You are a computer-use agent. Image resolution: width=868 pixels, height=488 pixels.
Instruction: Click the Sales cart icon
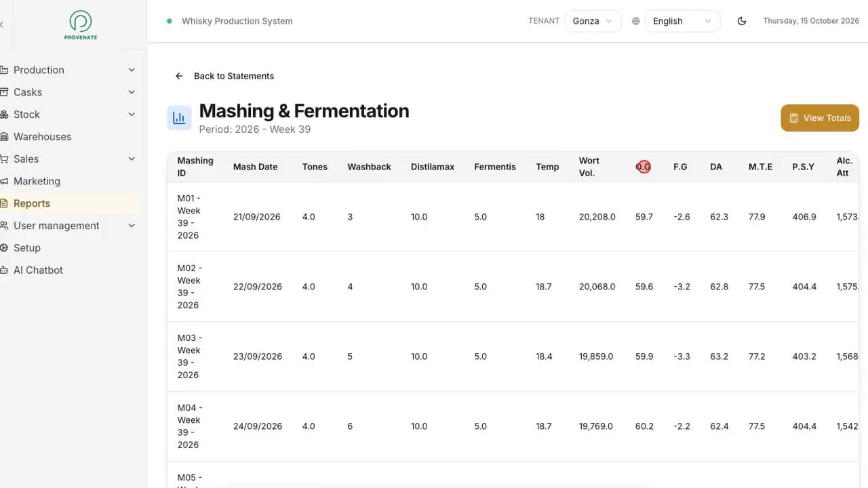pos(3,159)
